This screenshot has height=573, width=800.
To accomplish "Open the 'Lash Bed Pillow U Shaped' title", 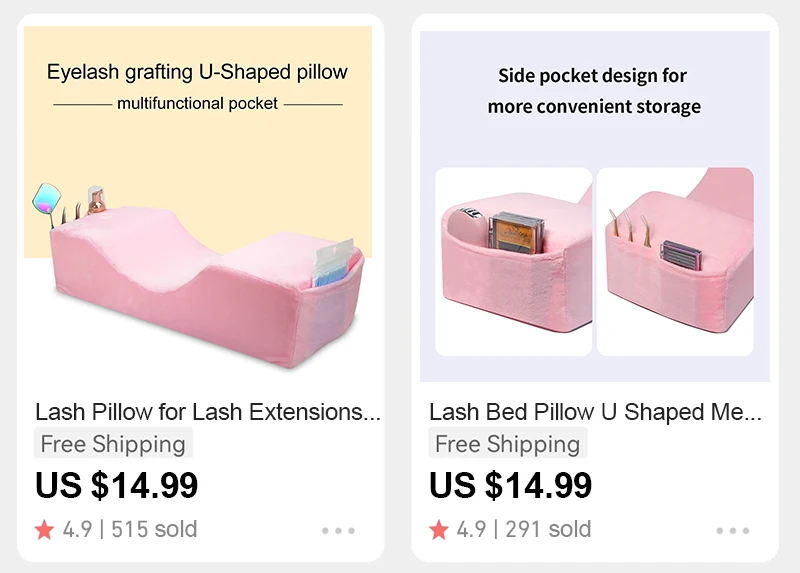I will (x=595, y=412).
